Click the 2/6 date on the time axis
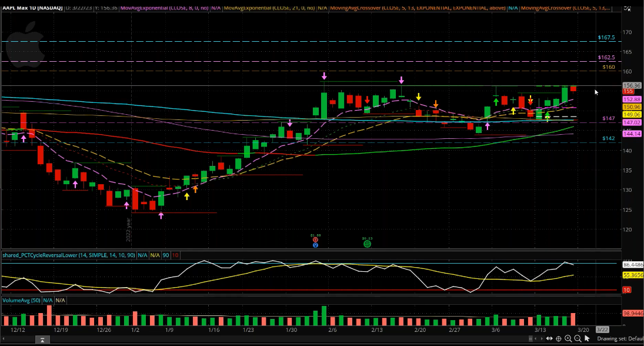 click(332, 330)
